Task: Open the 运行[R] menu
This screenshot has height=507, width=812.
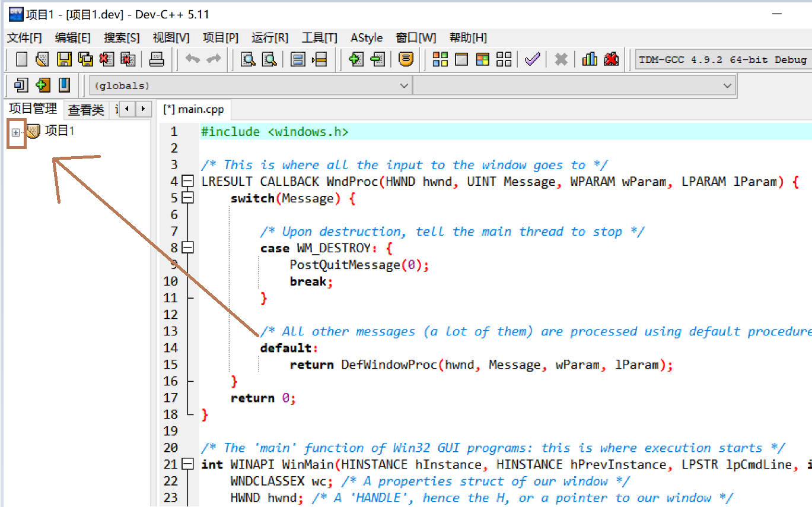Action: click(270, 38)
